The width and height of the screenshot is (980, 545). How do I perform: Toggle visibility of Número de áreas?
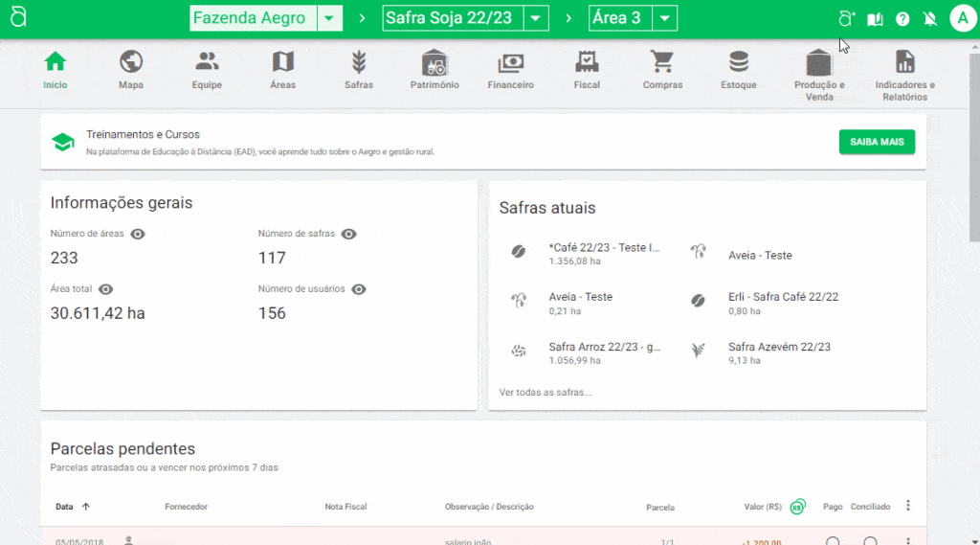click(x=138, y=234)
